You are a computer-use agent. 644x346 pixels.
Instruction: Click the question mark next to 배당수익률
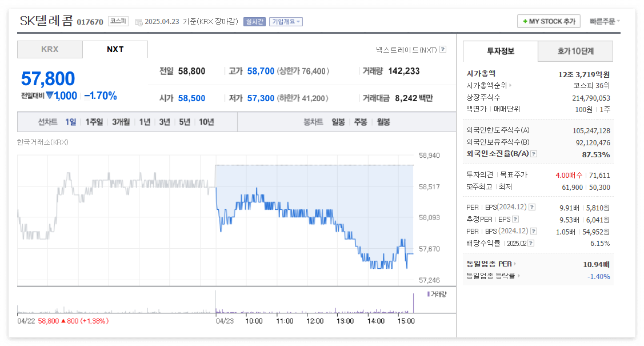tap(531, 242)
